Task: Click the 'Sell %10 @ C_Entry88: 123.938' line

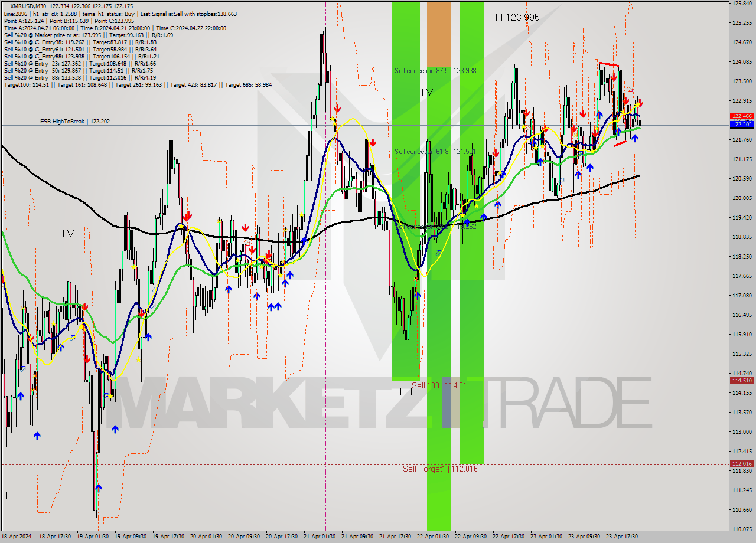Action: click(82, 56)
